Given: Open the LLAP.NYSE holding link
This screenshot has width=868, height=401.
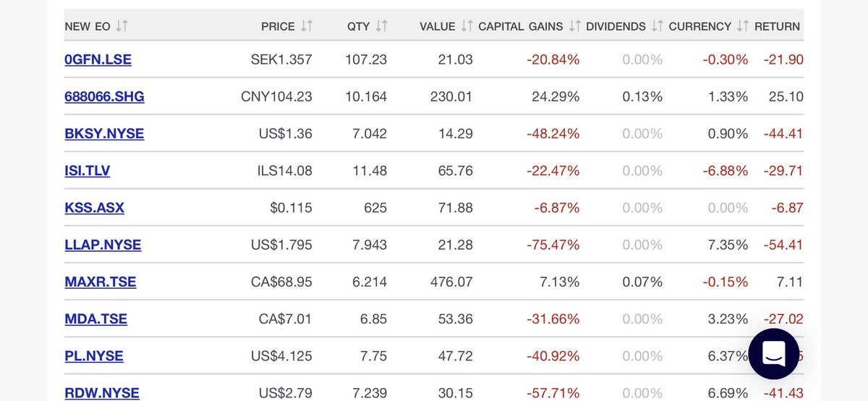Looking at the screenshot, I should coord(103,245).
